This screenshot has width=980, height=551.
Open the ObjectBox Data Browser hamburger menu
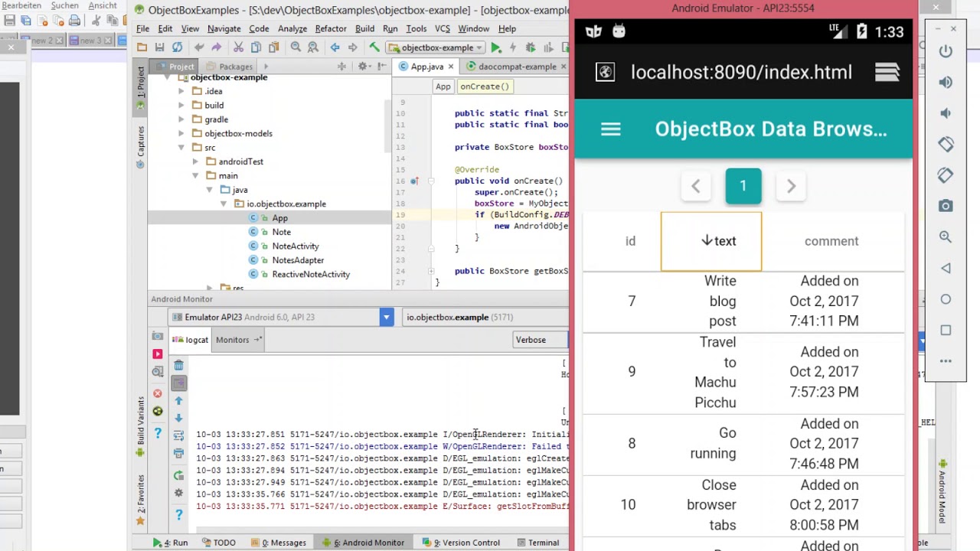tap(610, 129)
